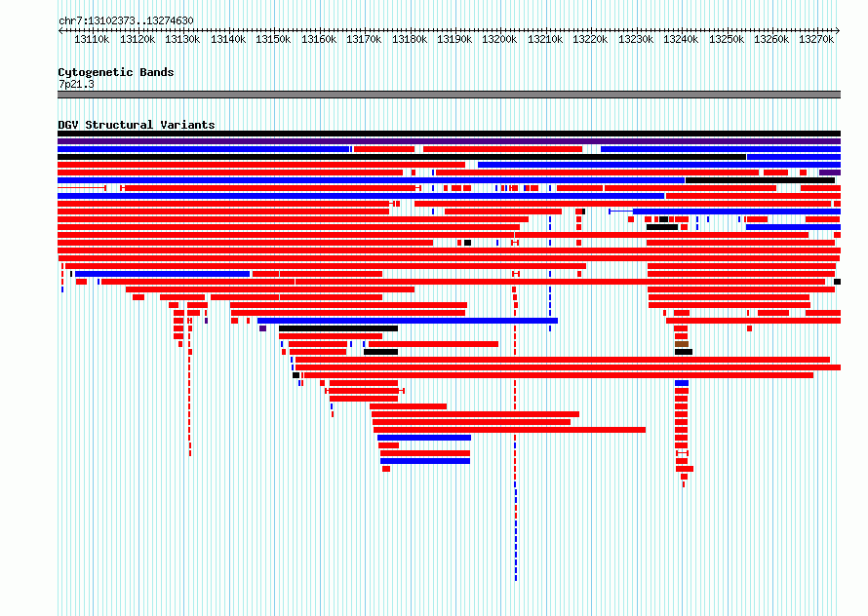Screen dimensions: 868x616
Task: Click the 13270k ruler label
Action: point(816,39)
